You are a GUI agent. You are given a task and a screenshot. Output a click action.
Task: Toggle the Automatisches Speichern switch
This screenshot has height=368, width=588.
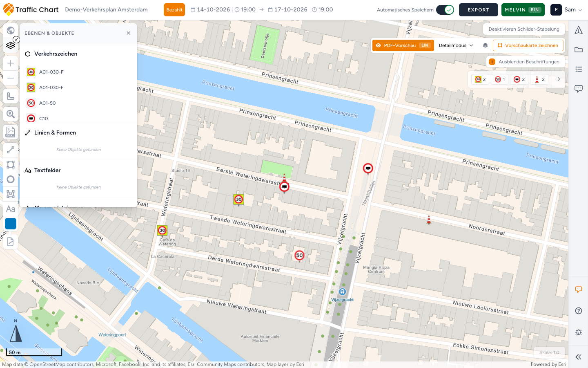click(445, 10)
